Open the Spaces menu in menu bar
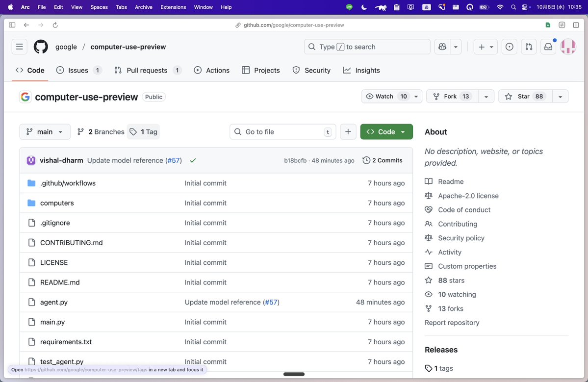Screen dimensions: 588x382 [99, 7]
